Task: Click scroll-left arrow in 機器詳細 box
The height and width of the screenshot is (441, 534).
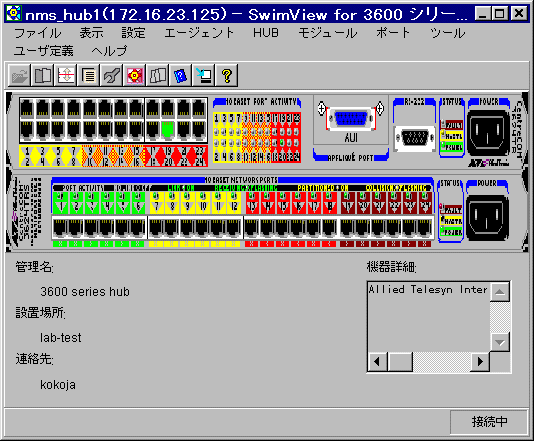Action: tap(377, 361)
